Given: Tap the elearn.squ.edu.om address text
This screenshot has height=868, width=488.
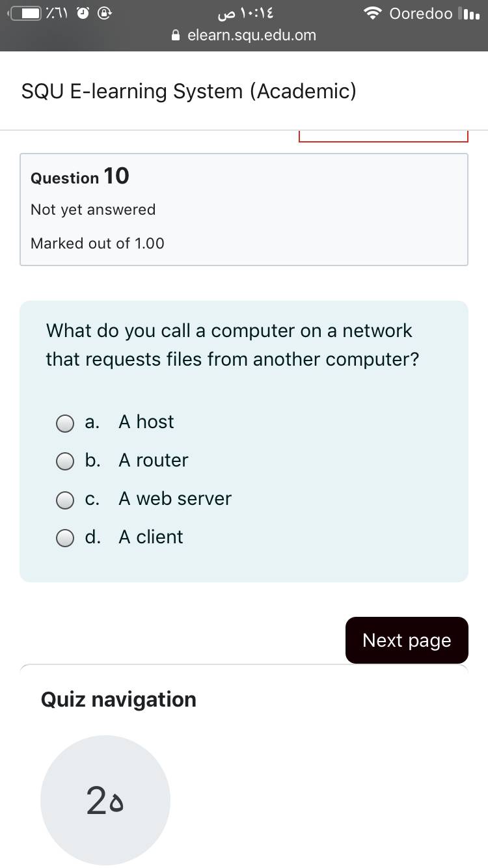Looking at the screenshot, I should click(x=251, y=35).
